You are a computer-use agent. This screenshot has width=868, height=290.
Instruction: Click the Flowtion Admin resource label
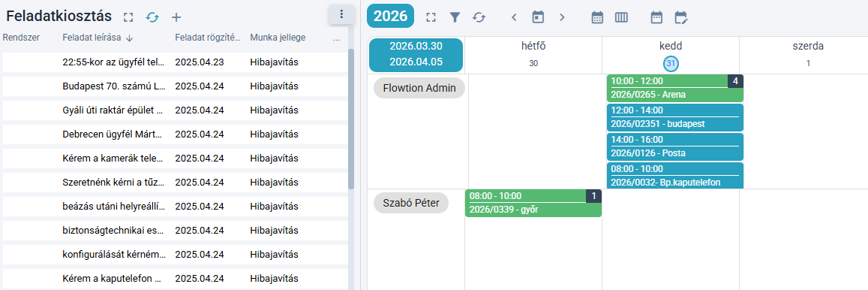point(419,88)
